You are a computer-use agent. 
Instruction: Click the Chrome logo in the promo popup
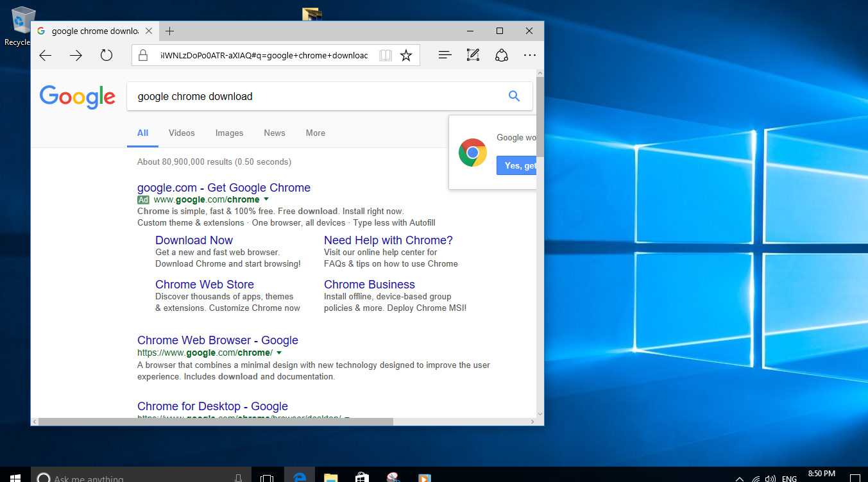tap(473, 153)
